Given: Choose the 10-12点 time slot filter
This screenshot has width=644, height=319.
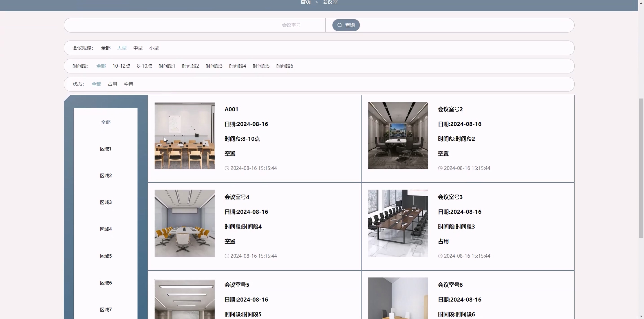Looking at the screenshot, I should click(x=121, y=66).
